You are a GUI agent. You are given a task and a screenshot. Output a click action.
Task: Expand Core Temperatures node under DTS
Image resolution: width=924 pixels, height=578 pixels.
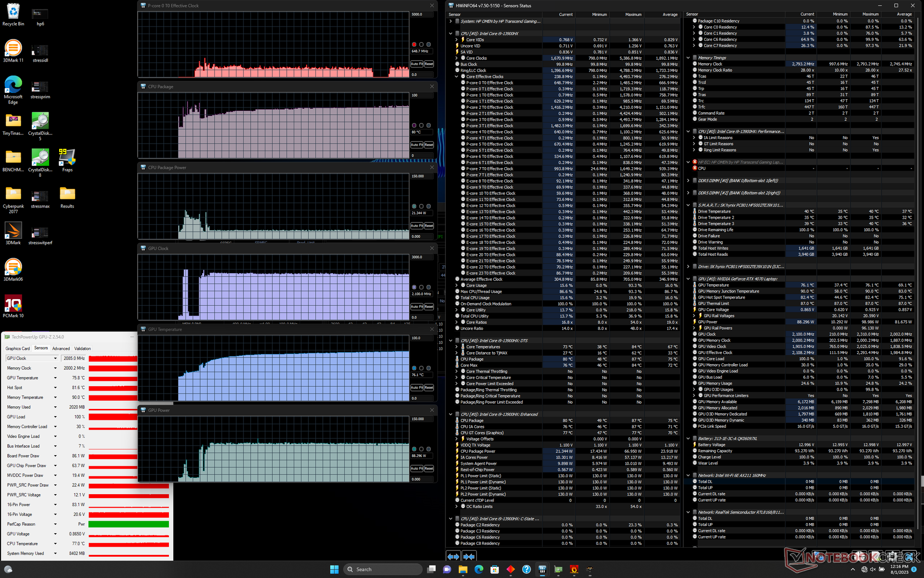(457, 347)
